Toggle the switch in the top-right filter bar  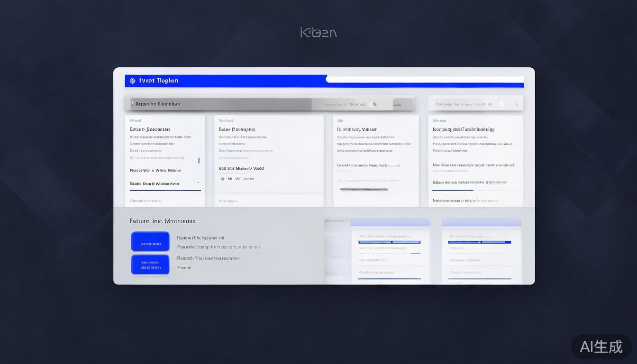tap(504, 104)
